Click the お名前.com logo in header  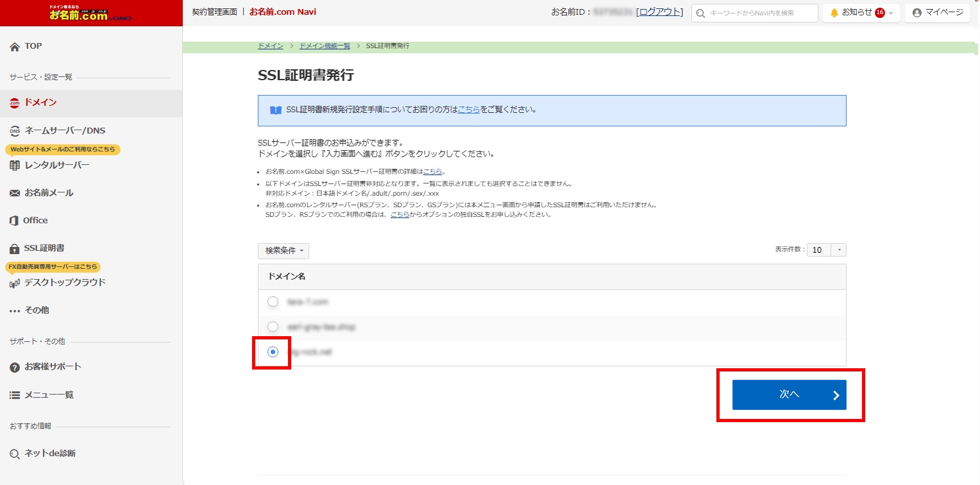(90, 13)
